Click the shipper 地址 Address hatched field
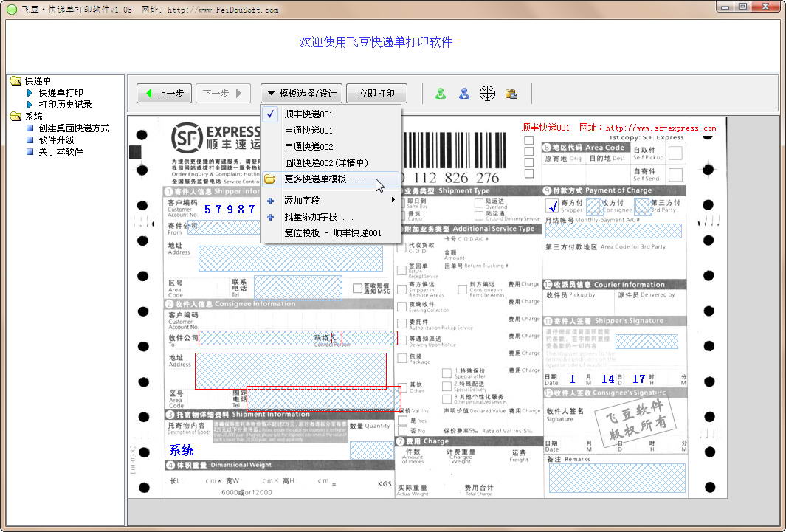The height and width of the screenshot is (532, 786). click(x=291, y=258)
